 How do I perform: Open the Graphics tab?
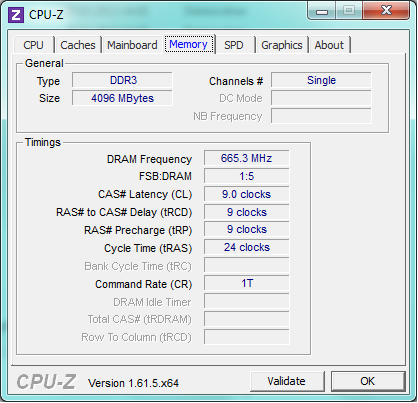point(282,45)
